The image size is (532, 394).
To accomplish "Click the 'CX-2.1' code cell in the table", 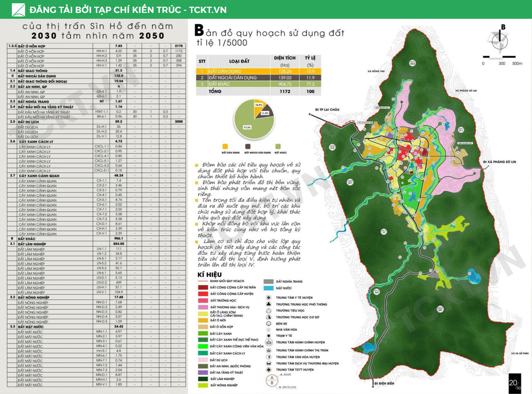I will pos(101,185).
